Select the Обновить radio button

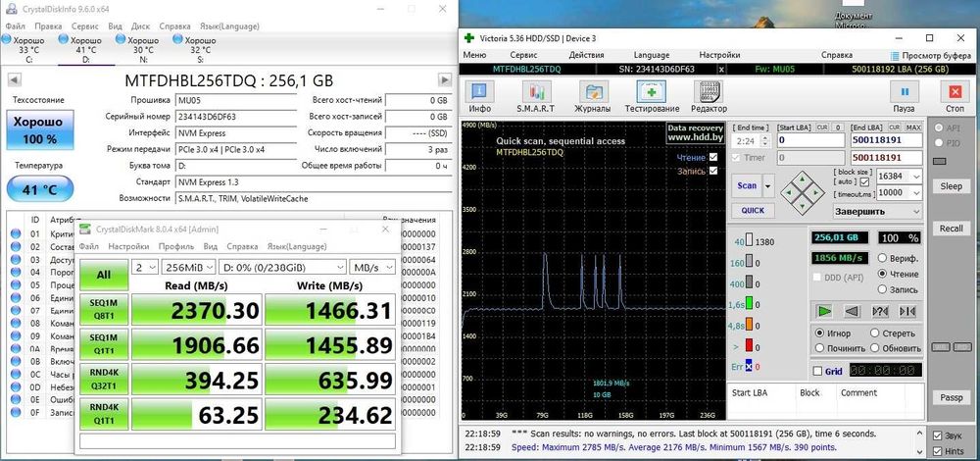pyautogui.click(x=874, y=348)
